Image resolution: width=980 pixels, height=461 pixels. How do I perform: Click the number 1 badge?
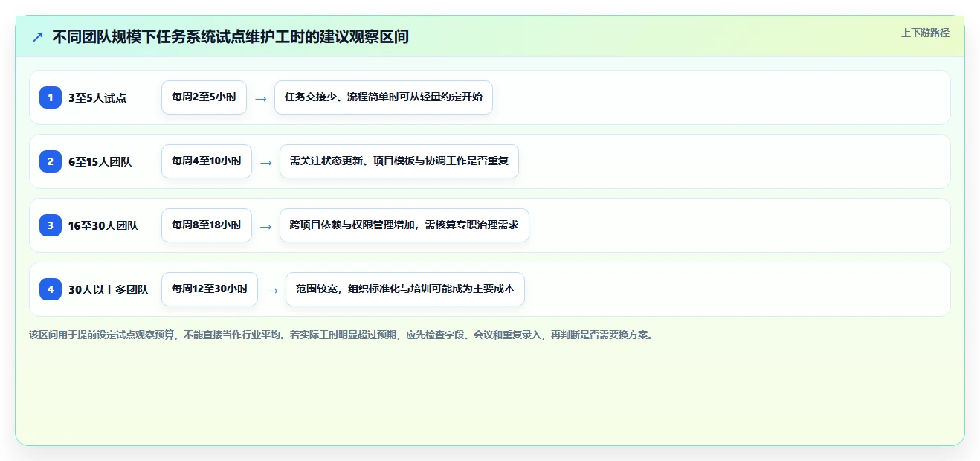click(x=51, y=97)
